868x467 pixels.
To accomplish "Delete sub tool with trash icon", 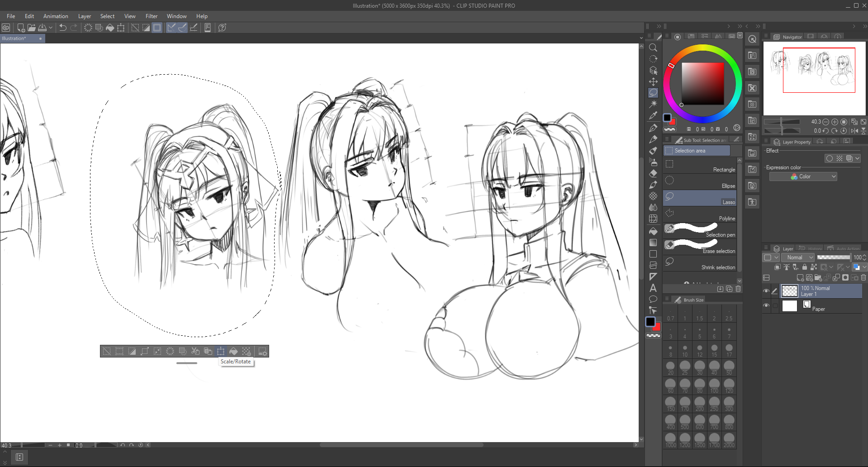I will pyautogui.click(x=738, y=289).
